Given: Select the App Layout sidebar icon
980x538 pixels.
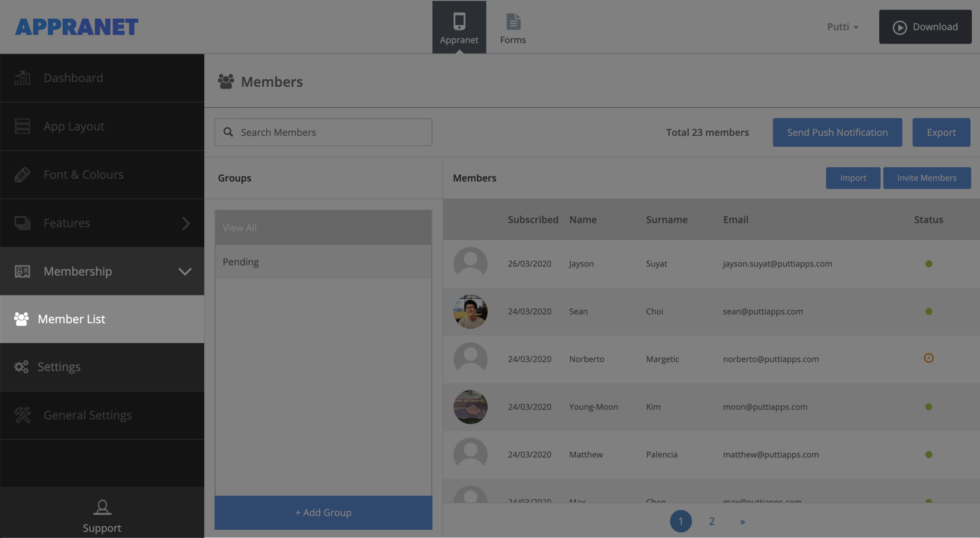Looking at the screenshot, I should point(22,126).
